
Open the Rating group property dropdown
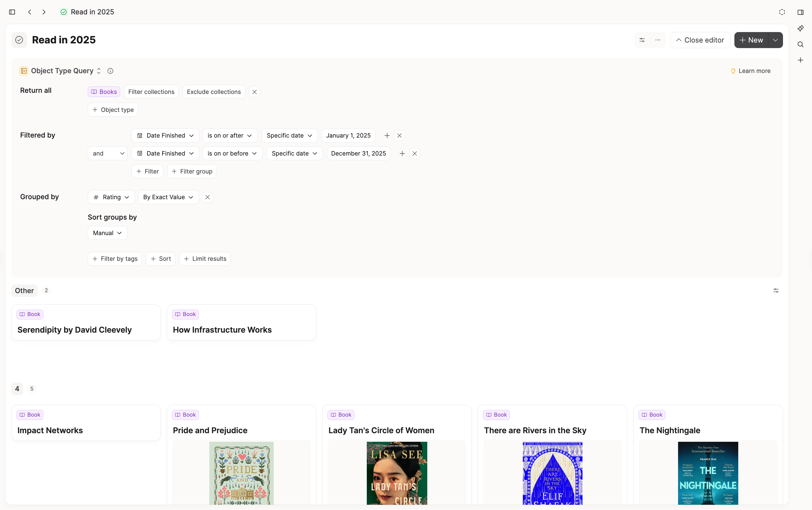click(x=111, y=197)
